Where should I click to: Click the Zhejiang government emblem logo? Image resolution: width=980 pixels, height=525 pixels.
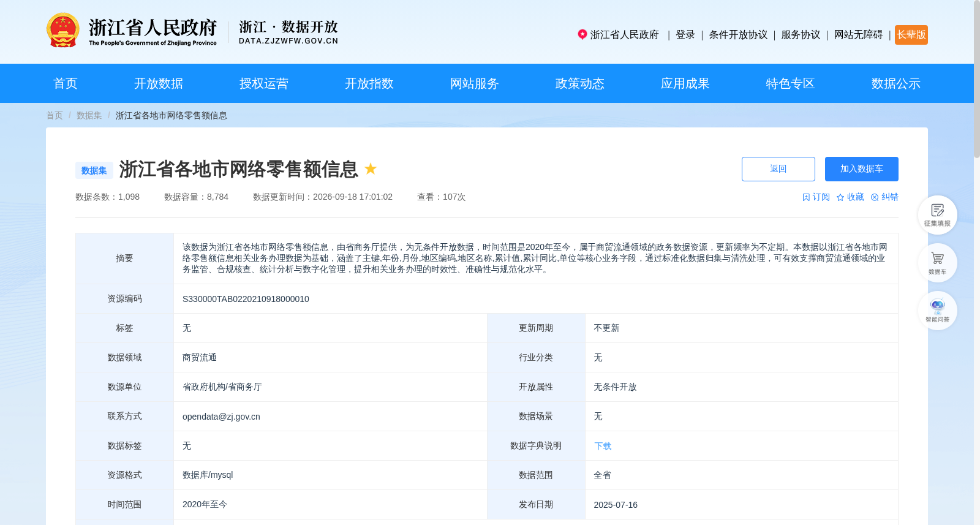(62, 31)
